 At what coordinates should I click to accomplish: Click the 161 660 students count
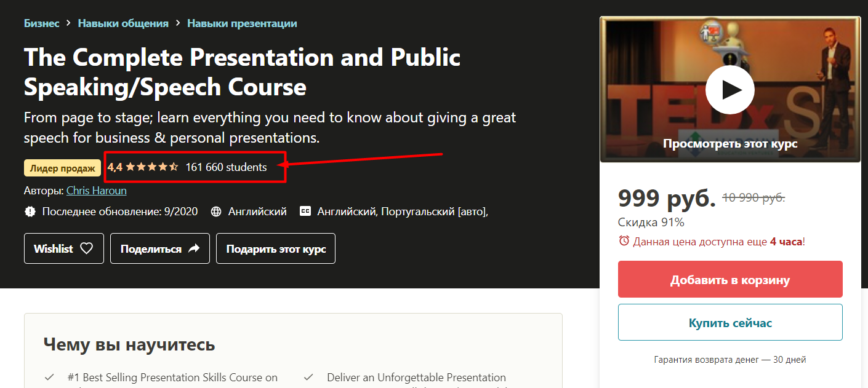[226, 167]
